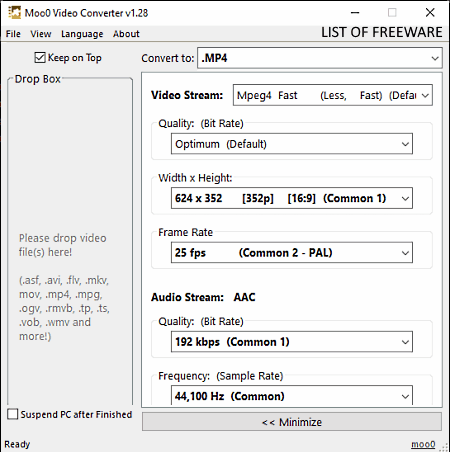The image size is (450, 452).
Task: Open the About menu
Action: 126,34
